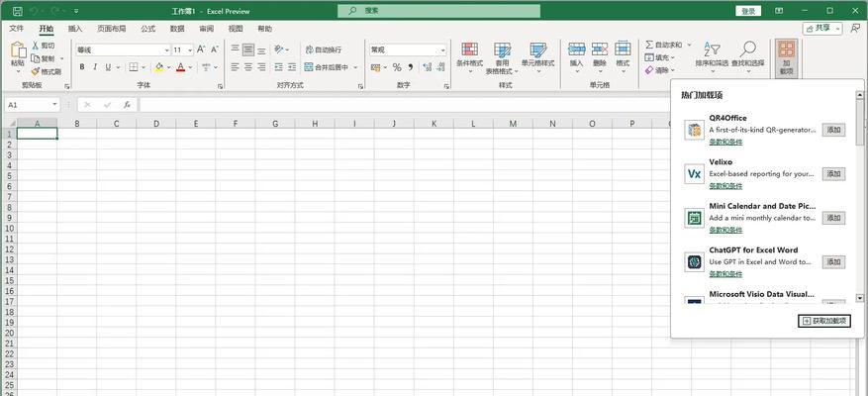Click the Name Box showing A1
The height and width of the screenshot is (396, 868).
click(32, 104)
